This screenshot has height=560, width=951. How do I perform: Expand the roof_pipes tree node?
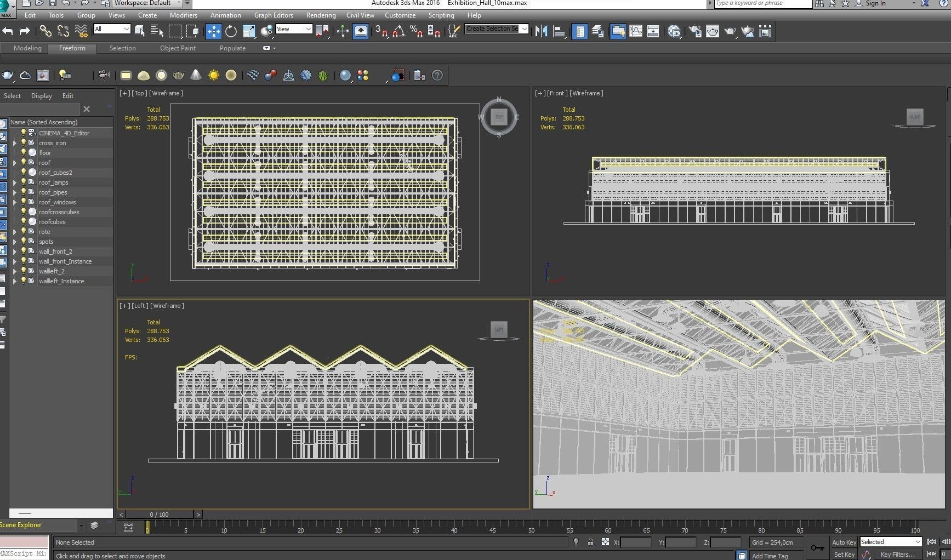(15, 192)
